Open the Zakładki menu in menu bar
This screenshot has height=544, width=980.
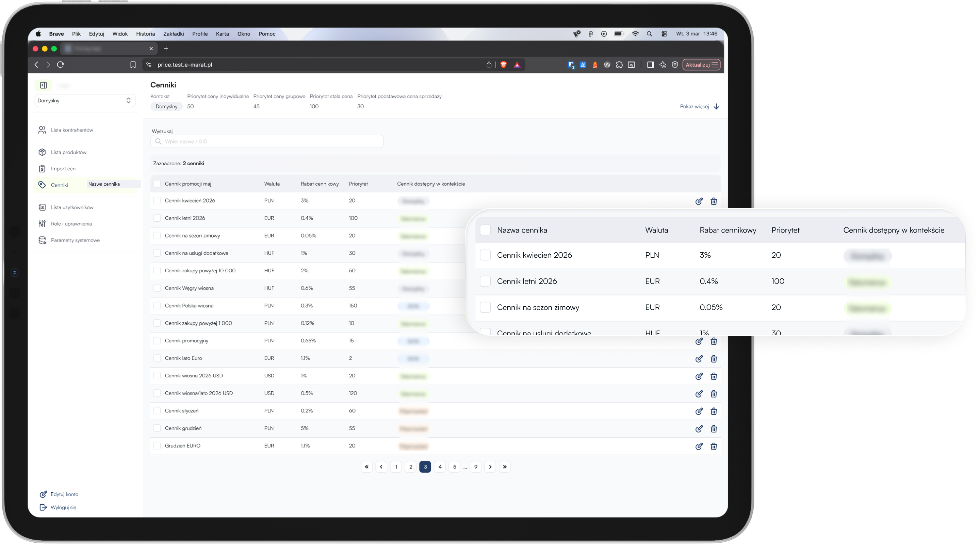point(174,34)
